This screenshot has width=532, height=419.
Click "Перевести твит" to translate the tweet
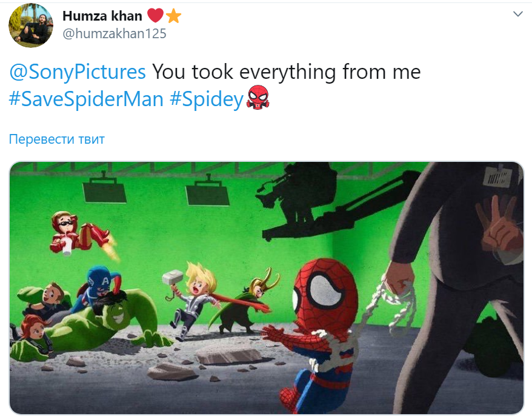[x=57, y=139]
